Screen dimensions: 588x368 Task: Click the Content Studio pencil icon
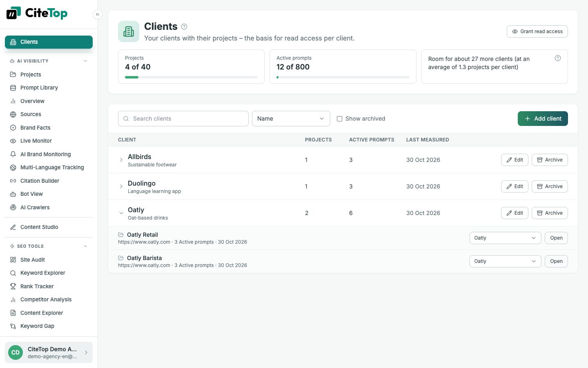13,227
